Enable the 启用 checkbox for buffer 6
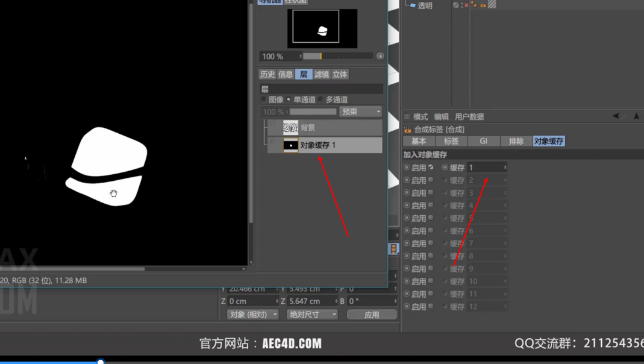This screenshot has width=644, height=364. [x=431, y=230]
